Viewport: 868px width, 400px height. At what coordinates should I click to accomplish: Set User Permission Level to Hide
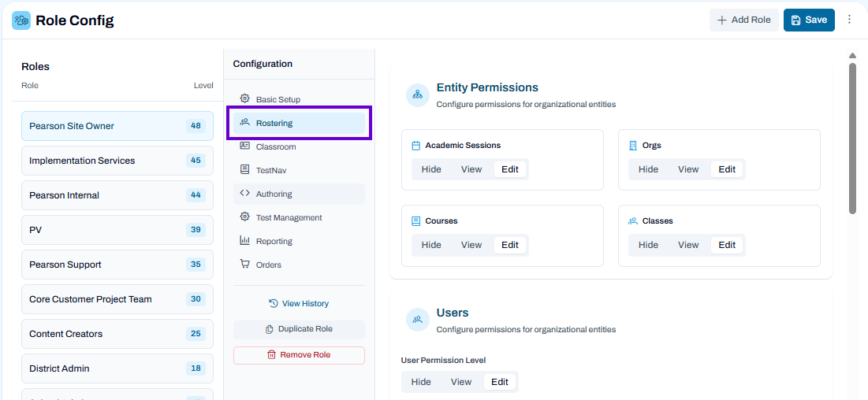pyautogui.click(x=421, y=382)
